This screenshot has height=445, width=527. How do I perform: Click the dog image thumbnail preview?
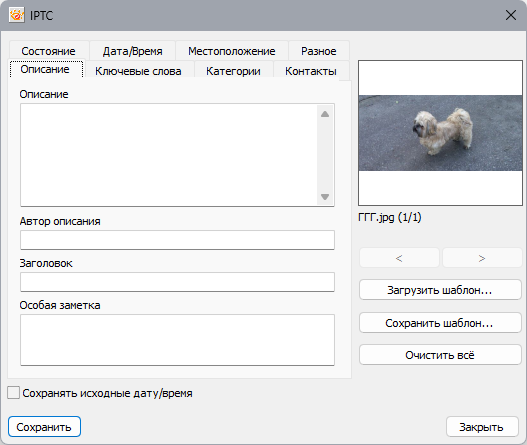point(440,133)
